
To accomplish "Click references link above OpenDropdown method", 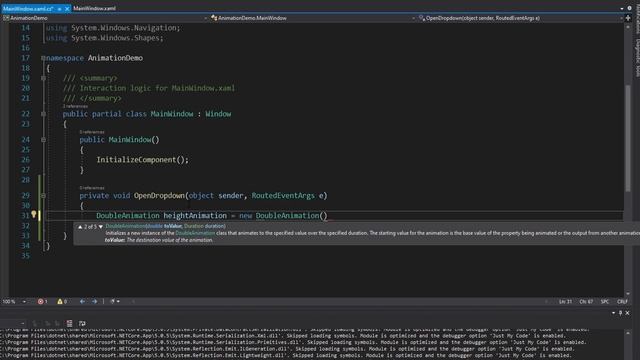I will 92,188.
